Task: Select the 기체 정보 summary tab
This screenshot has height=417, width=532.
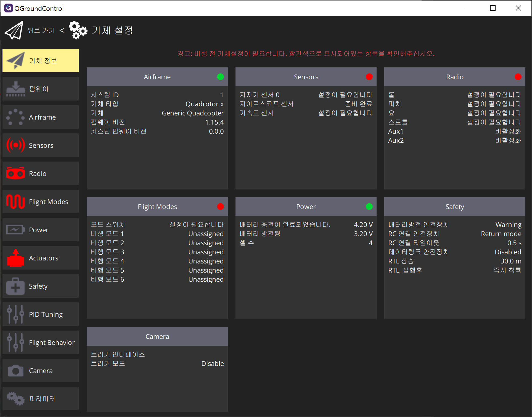Action: tap(41, 61)
